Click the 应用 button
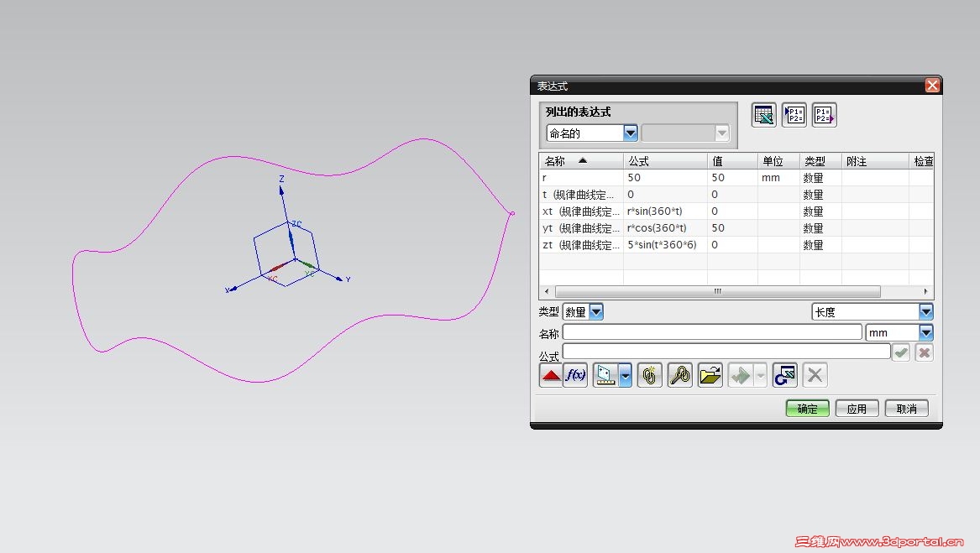 pyautogui.click(x=857, y=409)
